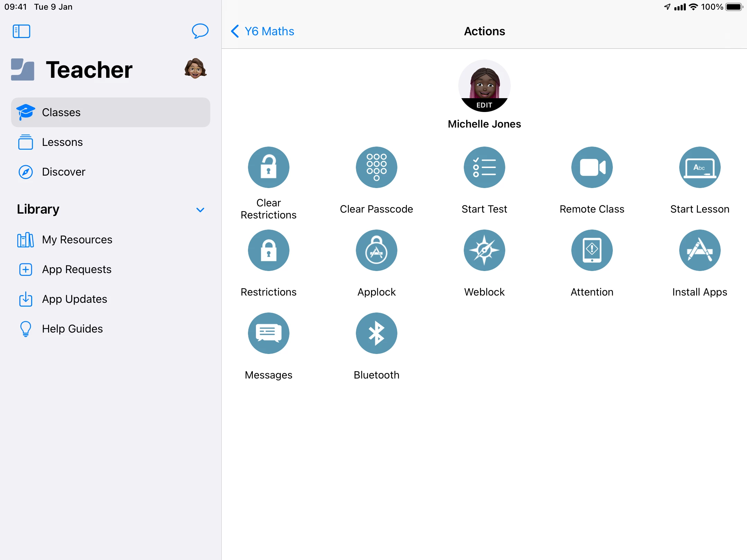Go back to Y6 Maths

(263, 31)
